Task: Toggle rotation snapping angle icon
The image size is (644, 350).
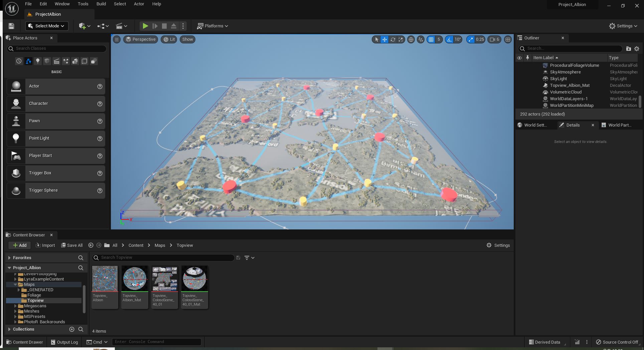Action: [449, 39]
